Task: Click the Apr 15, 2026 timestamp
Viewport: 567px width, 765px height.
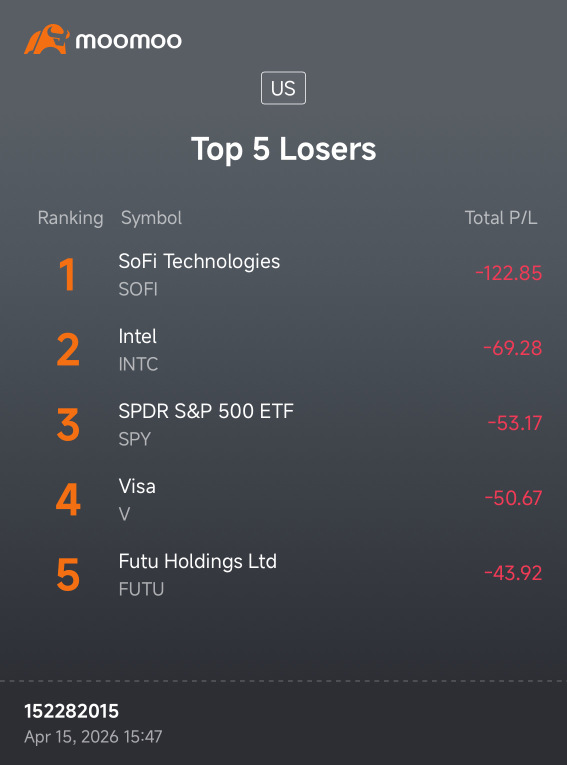Action: (93, 737)
